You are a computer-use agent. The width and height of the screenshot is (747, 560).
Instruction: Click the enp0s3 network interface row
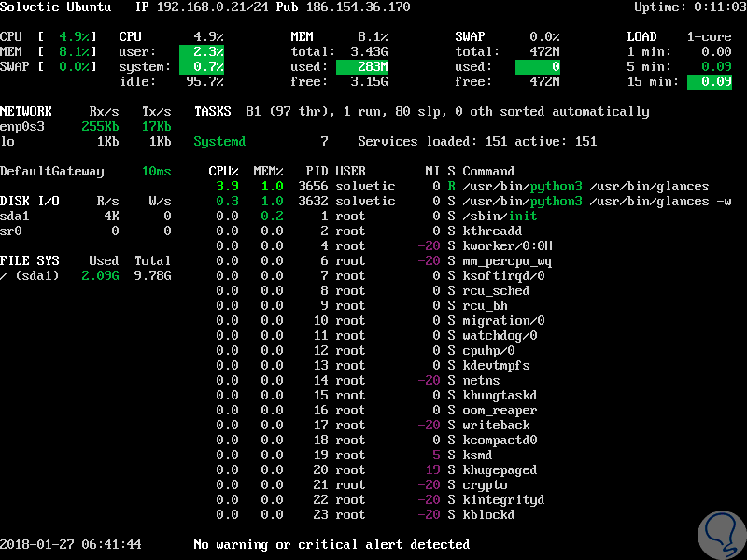click(x=86, y=127)
